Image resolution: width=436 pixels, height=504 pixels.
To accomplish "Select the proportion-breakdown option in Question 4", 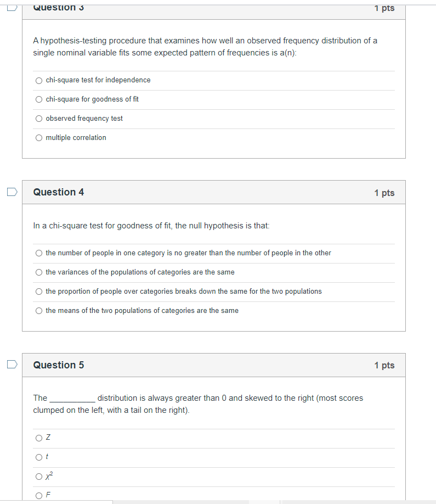I will pos(39,292).
